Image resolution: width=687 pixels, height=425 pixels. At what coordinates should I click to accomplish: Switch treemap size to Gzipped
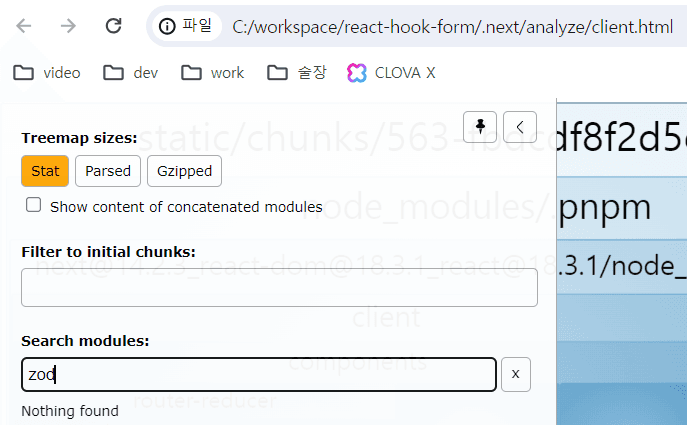tap(184, 171)
